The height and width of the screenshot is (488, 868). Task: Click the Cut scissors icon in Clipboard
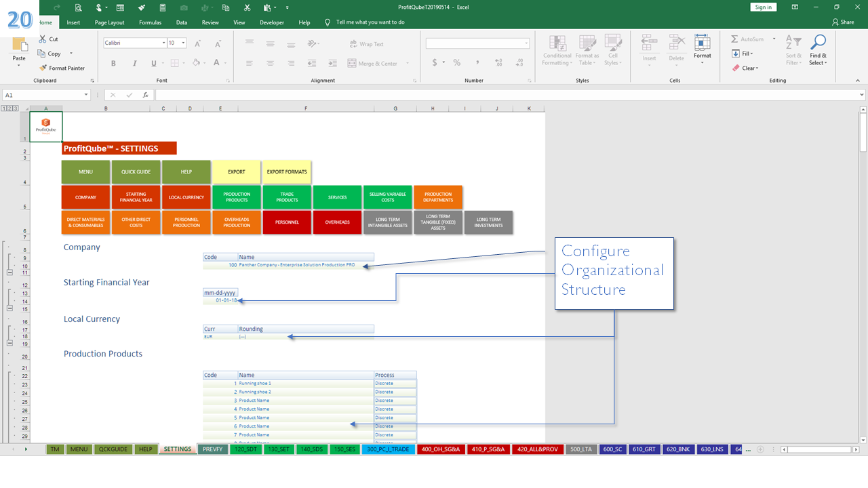pos(43,39)
